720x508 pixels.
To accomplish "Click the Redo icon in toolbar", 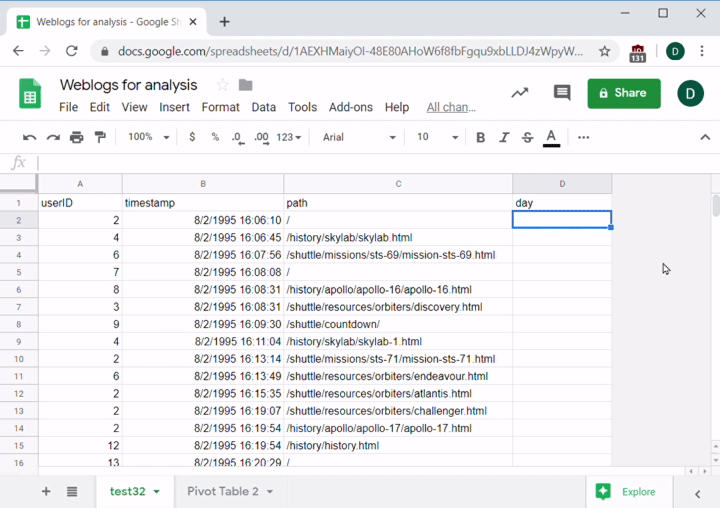I will point(53,137).
